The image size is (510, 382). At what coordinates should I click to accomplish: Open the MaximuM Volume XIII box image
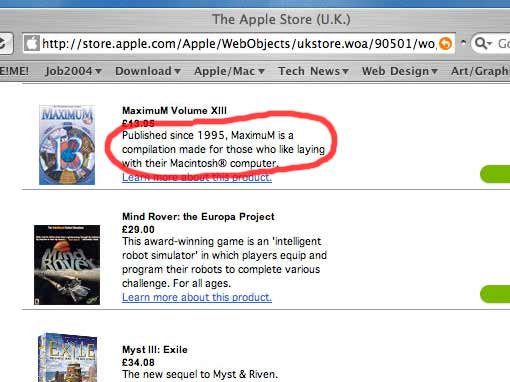[67, 145]
